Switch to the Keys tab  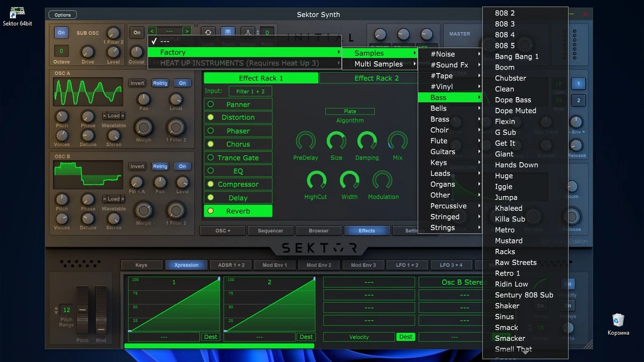point(142,265)
